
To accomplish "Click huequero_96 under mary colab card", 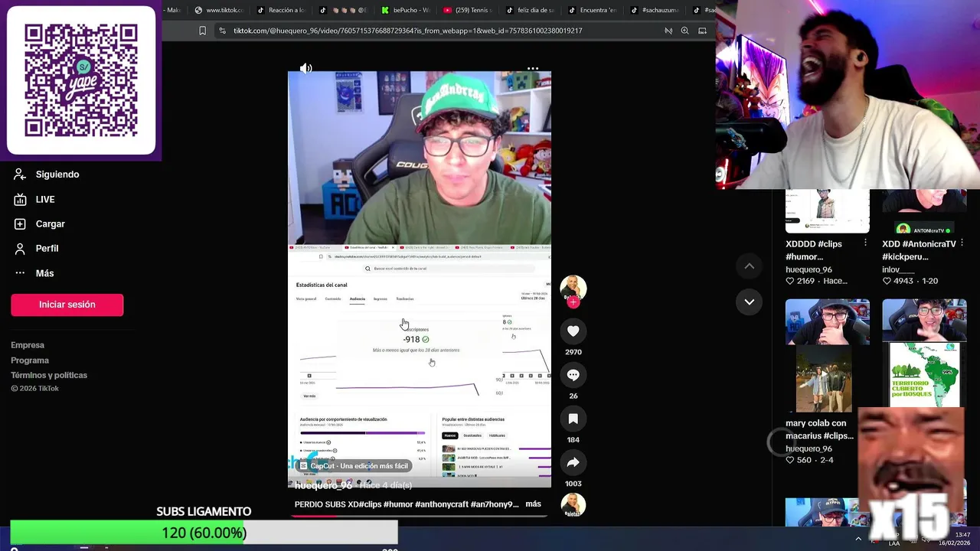I will pyautogui.click(x=808, y=448).
